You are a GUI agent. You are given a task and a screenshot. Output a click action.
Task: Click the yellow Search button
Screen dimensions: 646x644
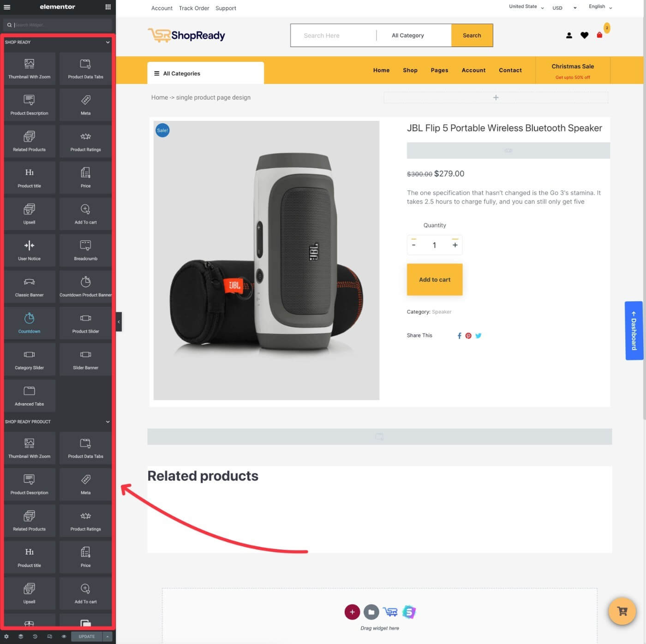click(472, 36)
